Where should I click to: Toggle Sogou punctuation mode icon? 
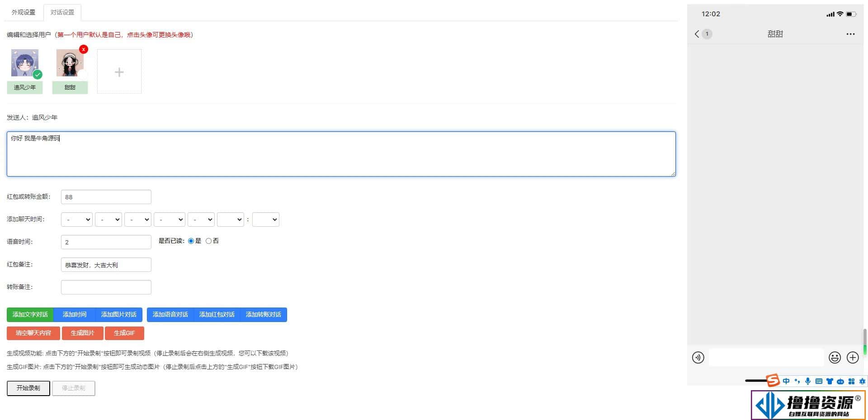tap(797, 381)
